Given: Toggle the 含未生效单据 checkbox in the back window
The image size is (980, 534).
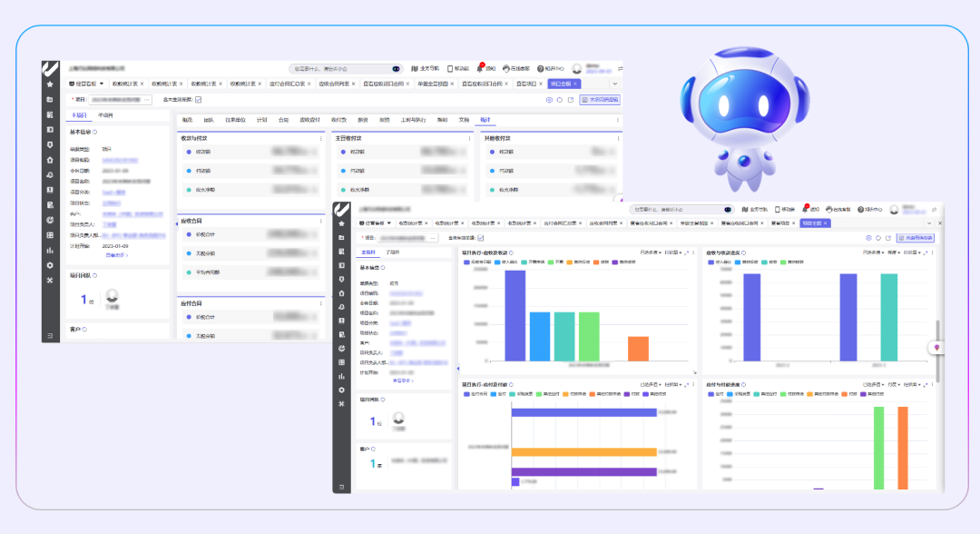Looking at the screenshot, I should 199,99.
